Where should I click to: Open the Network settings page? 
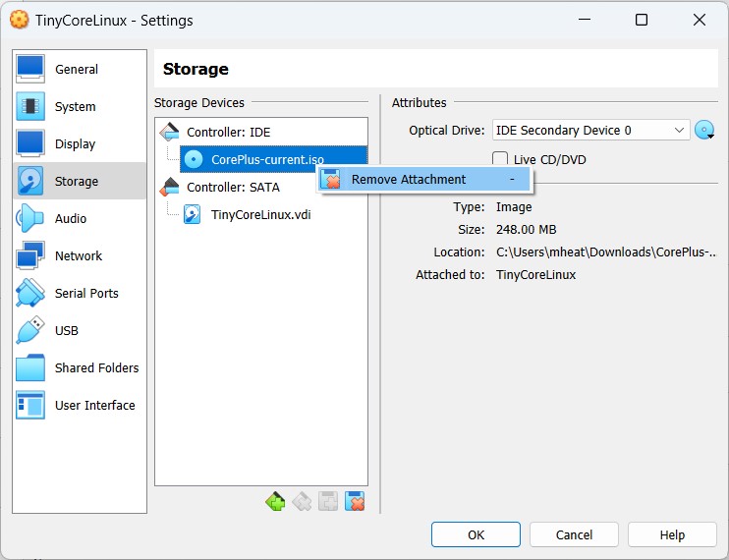tap(80, 255)
